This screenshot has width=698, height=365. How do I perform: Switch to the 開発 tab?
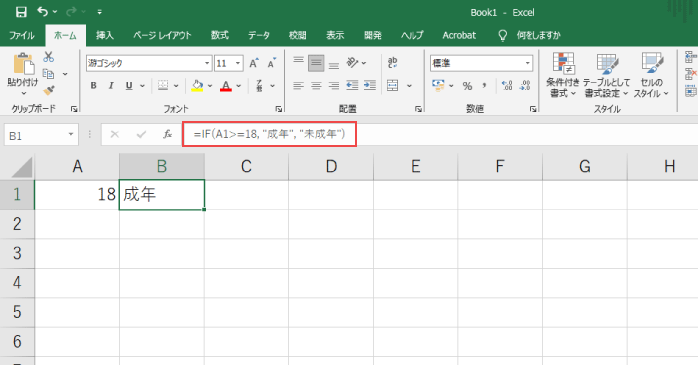[x=373, y=35]
